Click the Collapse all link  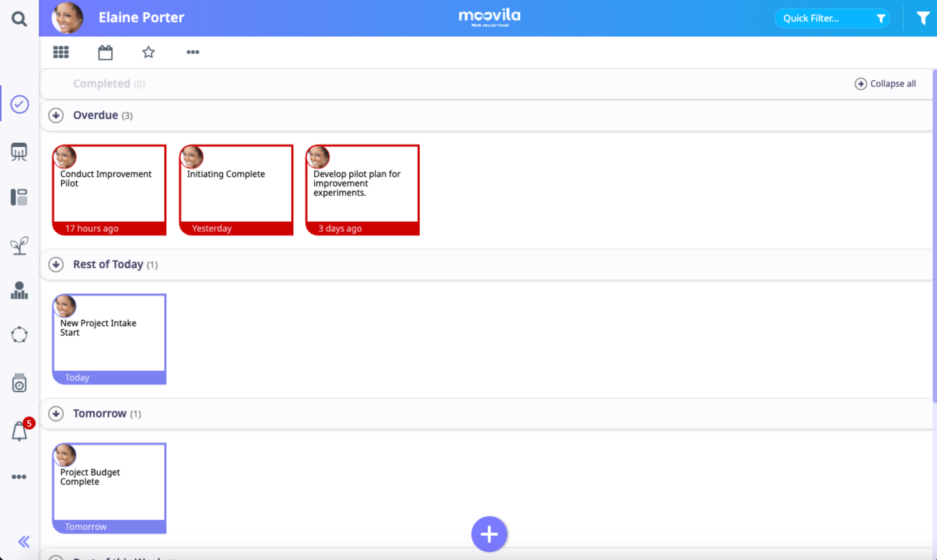[x=885, y=84]
